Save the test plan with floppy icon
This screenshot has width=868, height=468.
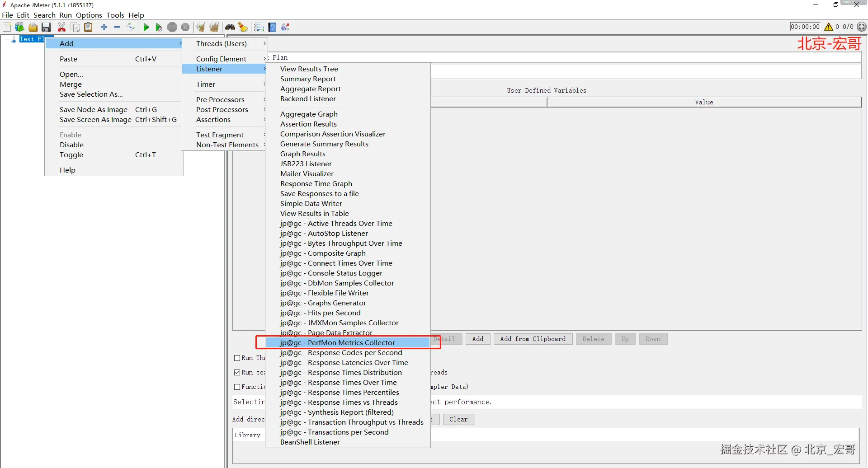tap(46, 27)
